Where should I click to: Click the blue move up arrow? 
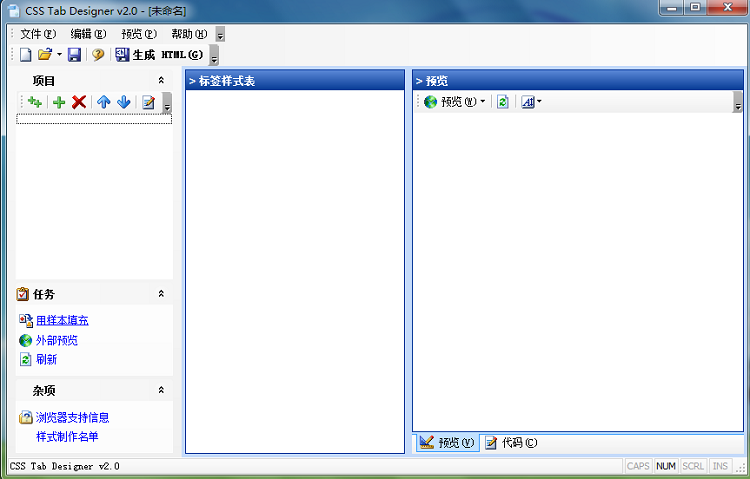(x=103, y=102)
